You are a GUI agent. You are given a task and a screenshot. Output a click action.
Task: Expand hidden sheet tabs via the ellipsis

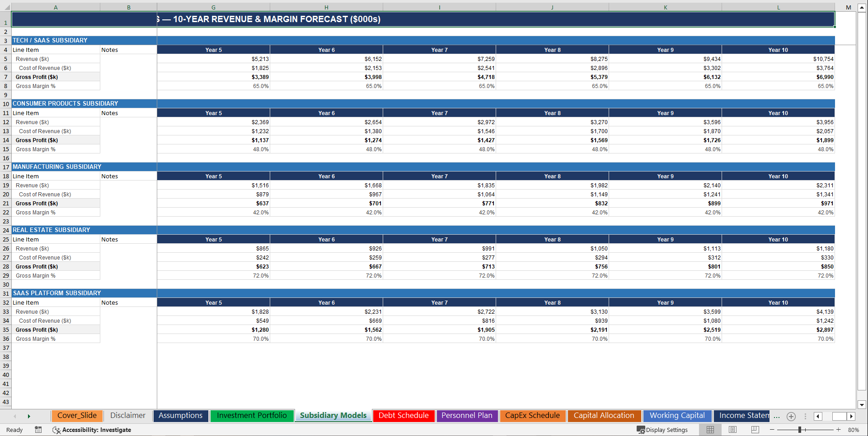(777, 416)
